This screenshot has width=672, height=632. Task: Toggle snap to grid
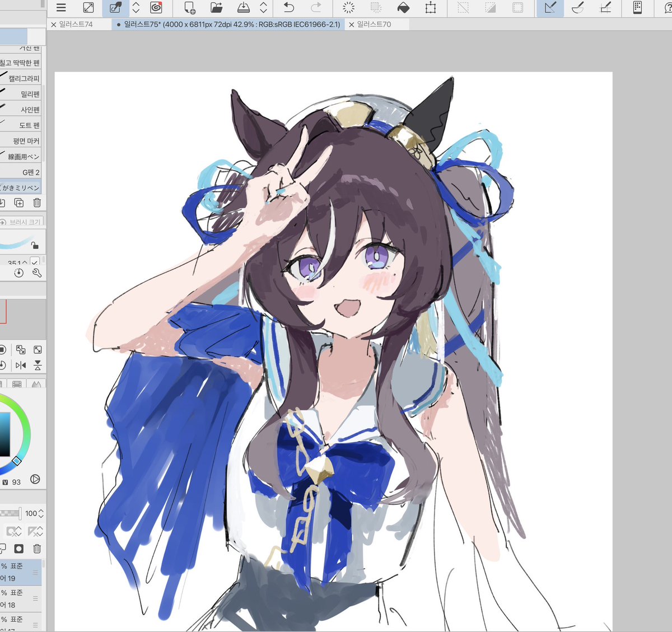605,8
